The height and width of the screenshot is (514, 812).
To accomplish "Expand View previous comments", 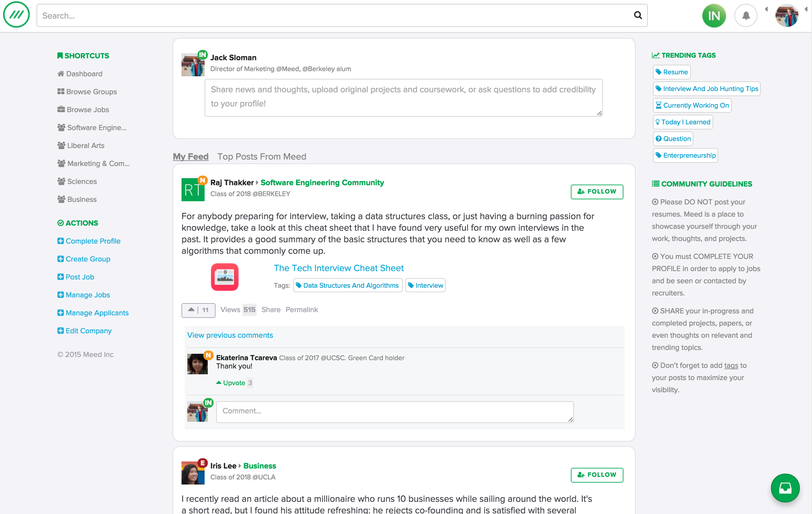I will click(230, 335).
